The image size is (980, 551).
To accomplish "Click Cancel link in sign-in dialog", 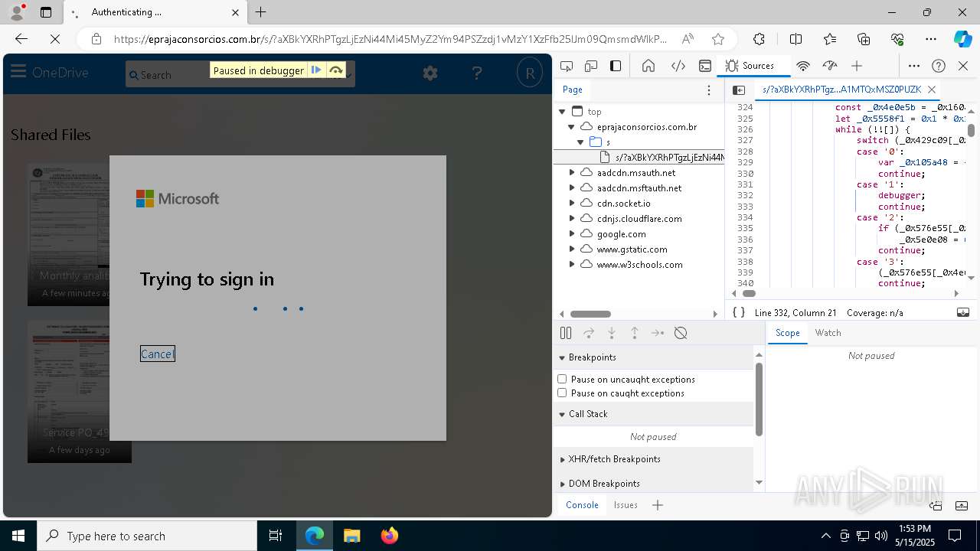I will click(x=158, y=354).
